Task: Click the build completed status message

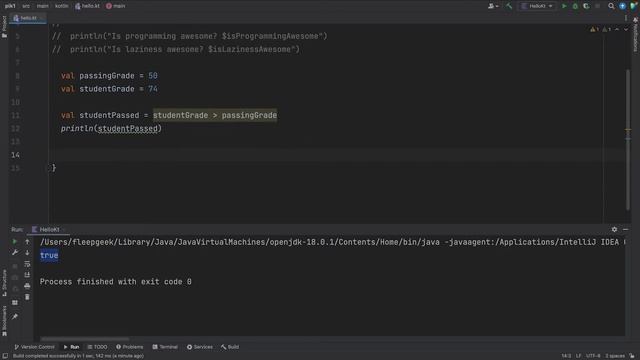Action: pos(78,356)
